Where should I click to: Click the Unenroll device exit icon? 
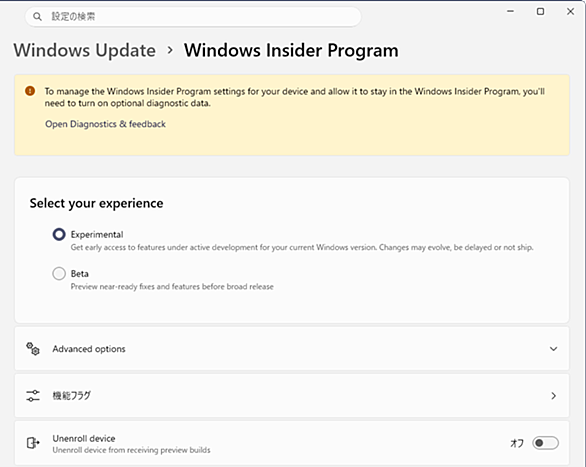click(x=33, y=443)
